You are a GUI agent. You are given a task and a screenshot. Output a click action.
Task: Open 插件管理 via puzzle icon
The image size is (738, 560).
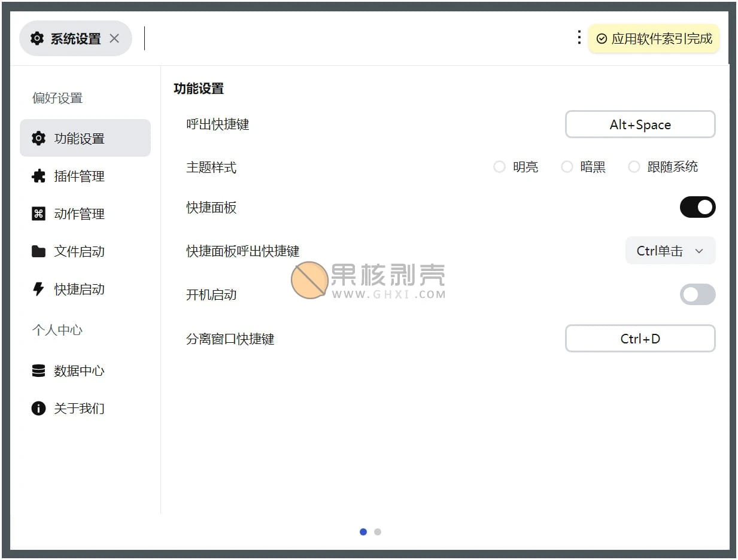click(x=38, y=176)
